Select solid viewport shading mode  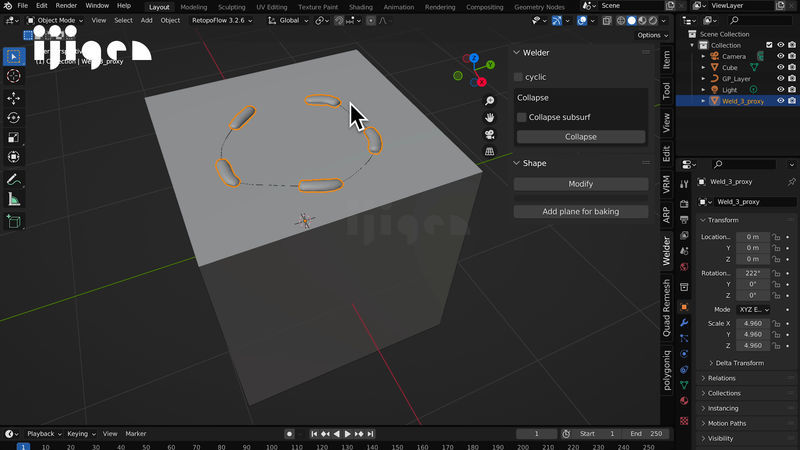coord(632,21)
